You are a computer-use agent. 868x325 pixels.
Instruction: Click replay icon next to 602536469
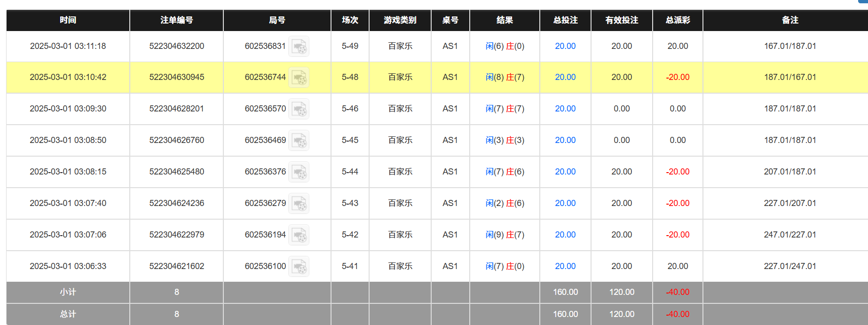click(x=299, y=140)
